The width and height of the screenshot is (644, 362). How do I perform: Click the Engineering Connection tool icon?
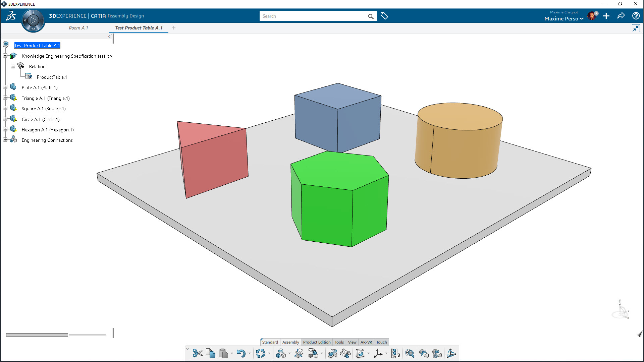point(281,353)
